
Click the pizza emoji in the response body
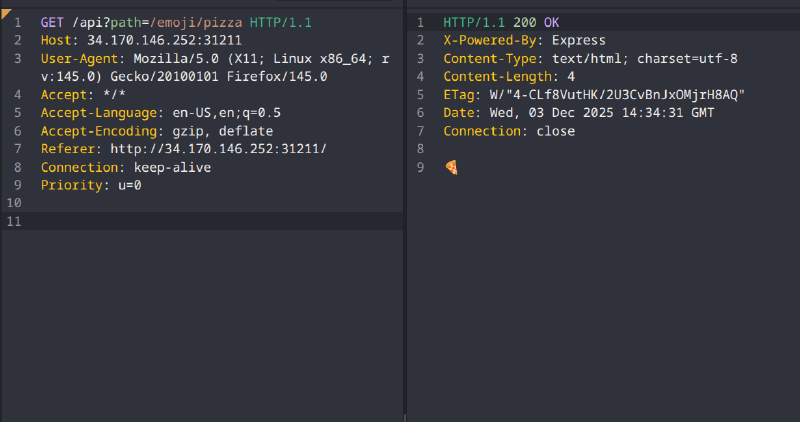pos(451,168)
